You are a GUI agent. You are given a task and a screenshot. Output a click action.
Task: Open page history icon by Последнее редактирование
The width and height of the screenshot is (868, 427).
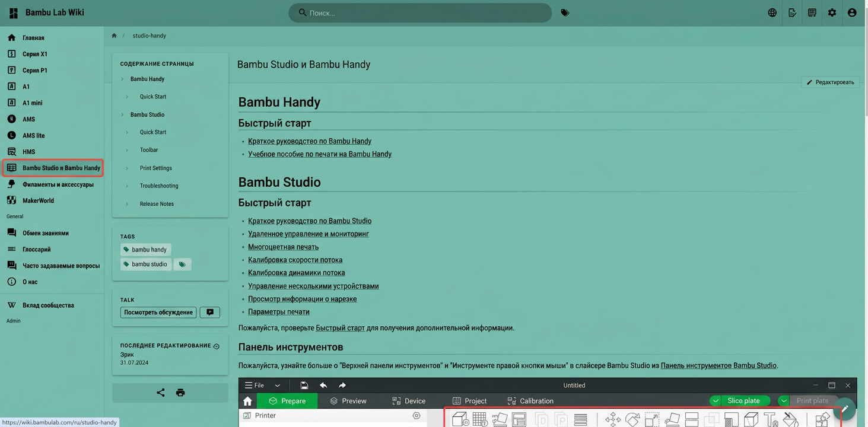tap(217, 346)
